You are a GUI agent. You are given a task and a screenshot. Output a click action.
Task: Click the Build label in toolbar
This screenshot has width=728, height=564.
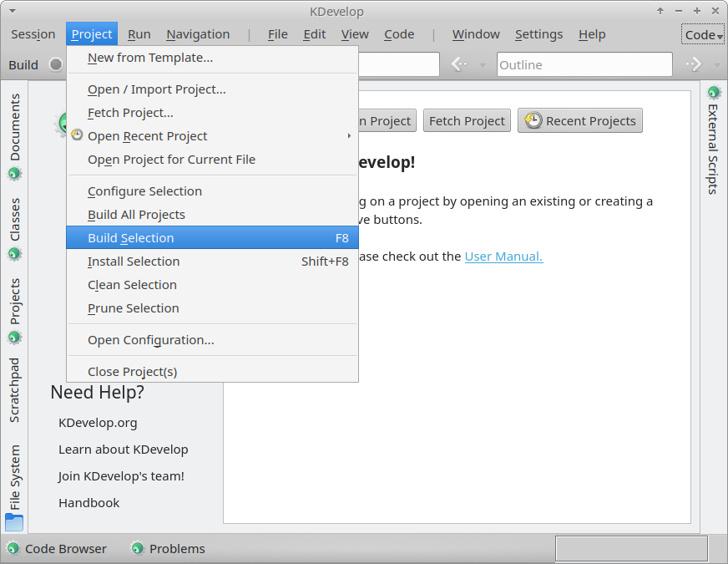[x=23, y=64]
